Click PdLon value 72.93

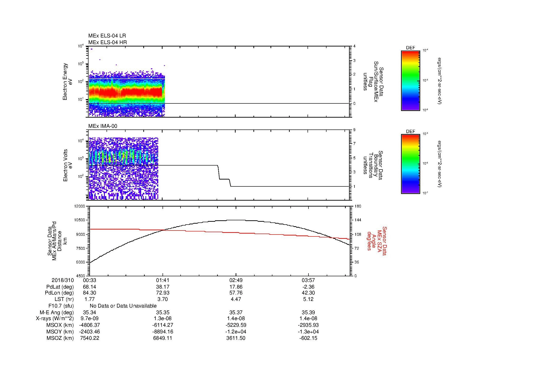point(163,293)
